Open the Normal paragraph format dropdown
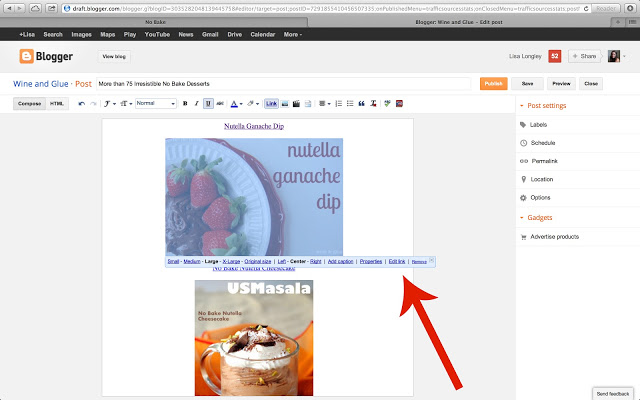 pyautogui.click(x=156, y=103)
